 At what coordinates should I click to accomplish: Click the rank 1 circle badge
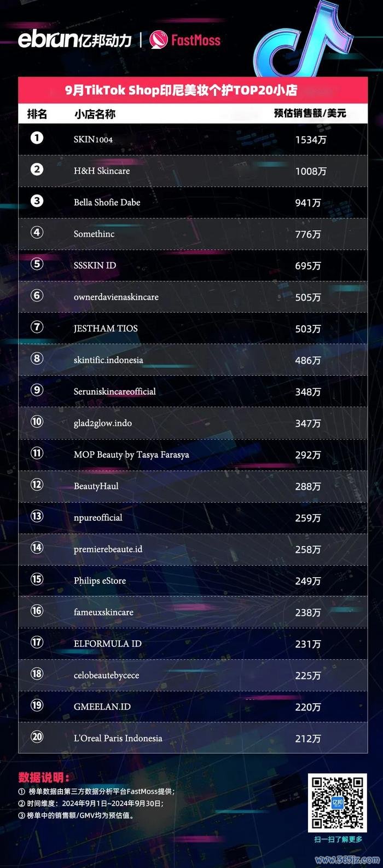[x=37, y=138]
